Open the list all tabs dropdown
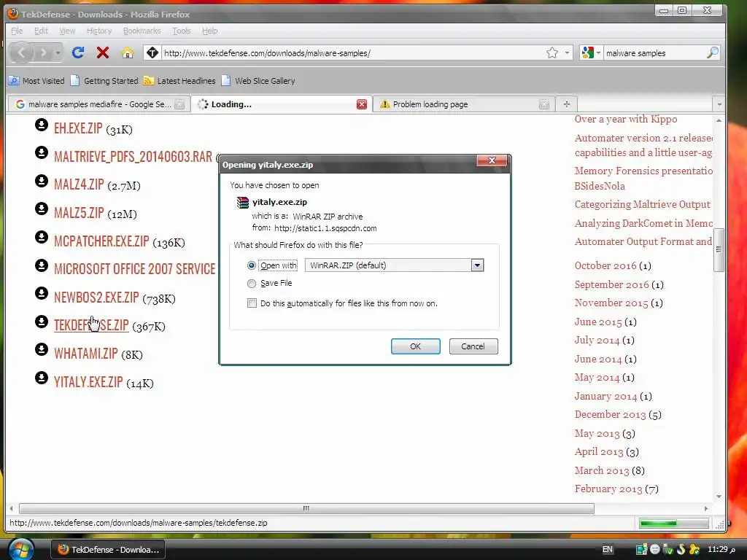 click(719, 104)
